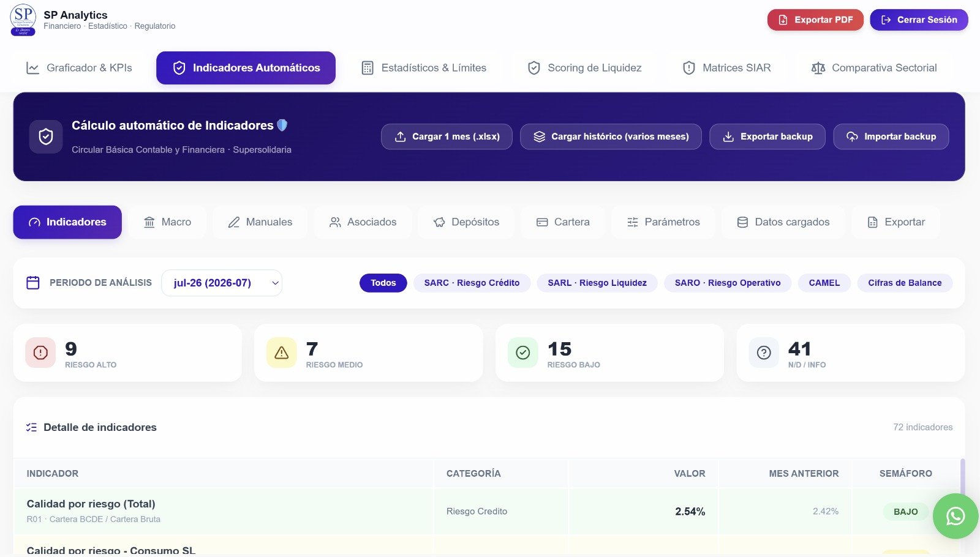The image size is (980, 557).
Task: Open the Graficador & KPIs tab
Action: pos(79,68)
